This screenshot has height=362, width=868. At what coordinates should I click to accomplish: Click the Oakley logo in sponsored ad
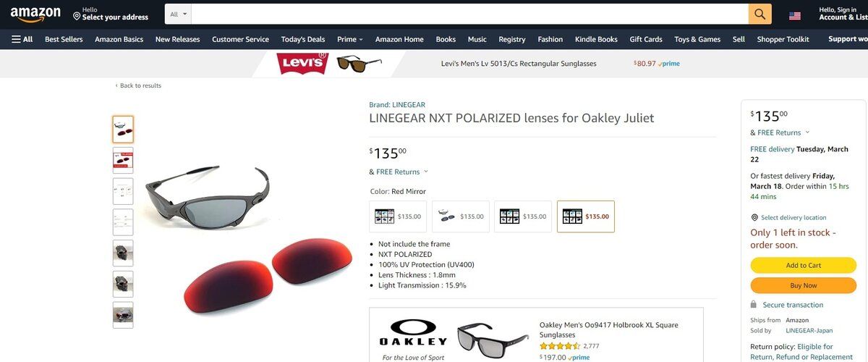(x=413, y=332)
